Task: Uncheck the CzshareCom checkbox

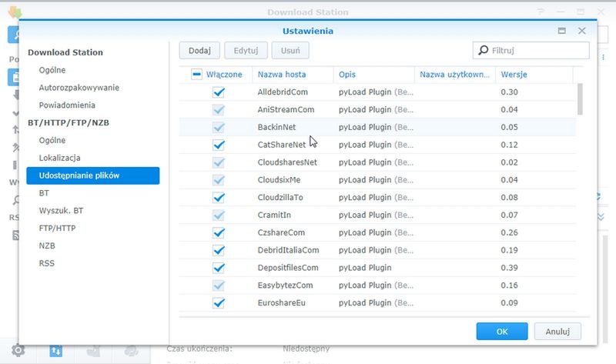Action: point(219,232)
